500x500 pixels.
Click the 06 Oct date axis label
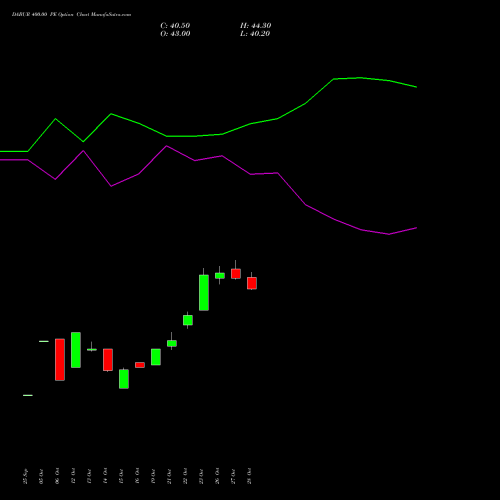point(57,476)
